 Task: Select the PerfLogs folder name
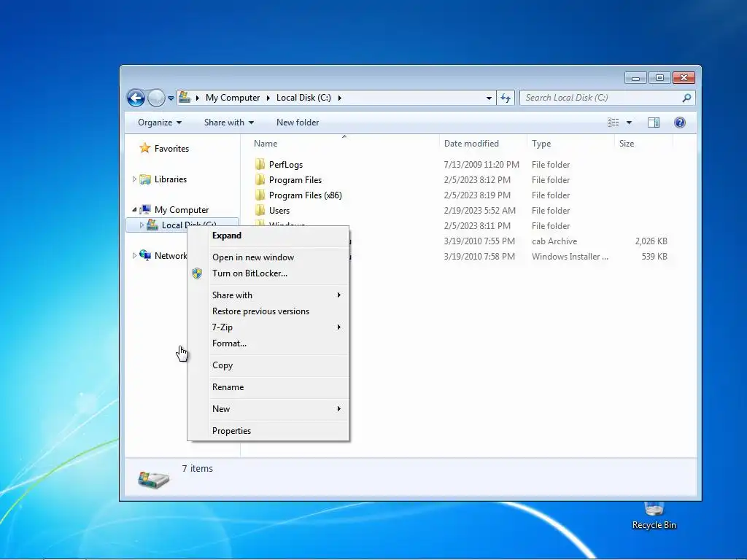click(286, 164)
